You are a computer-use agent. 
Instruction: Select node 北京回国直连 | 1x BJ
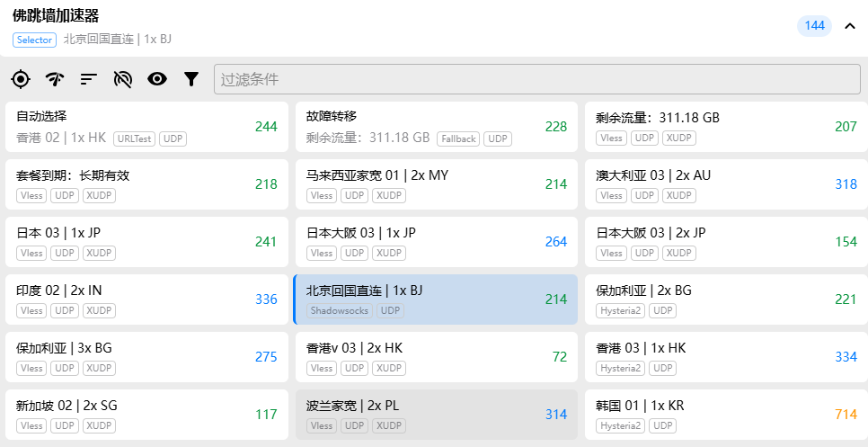(436, 299)
